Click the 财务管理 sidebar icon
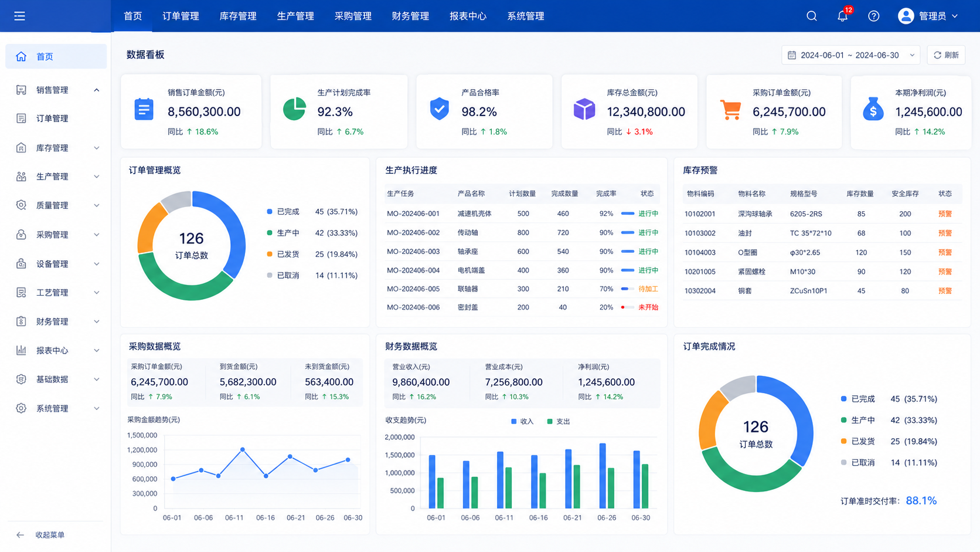 point(21,321)
